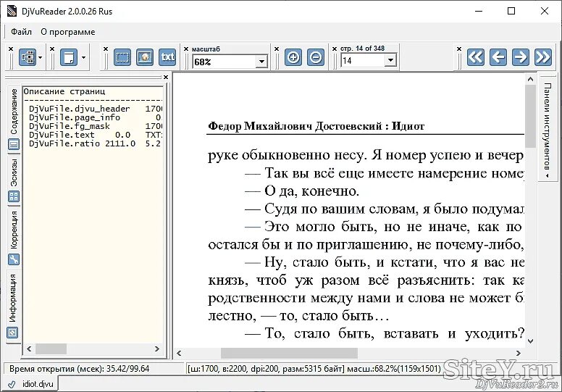The height and width of the screenshot is (392, 562).
Task: Click the checkmark icon beside idiot.djvu
Action: 12,384
